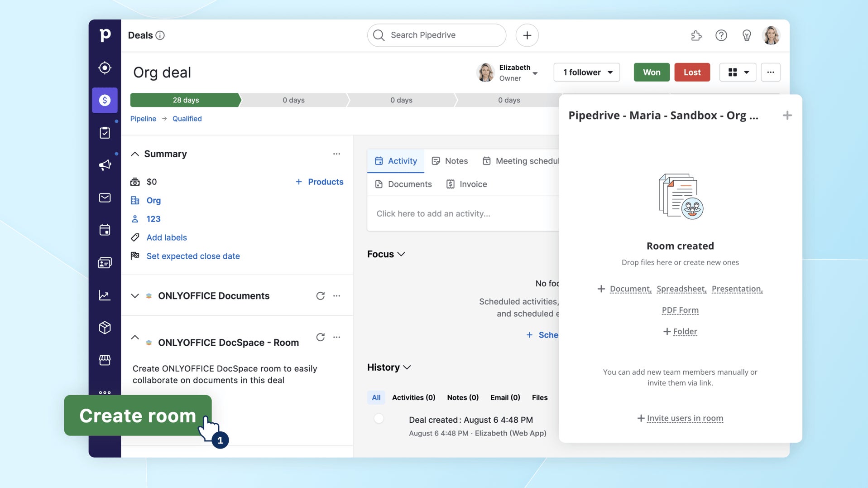Switch to the Meeting scheduler tab
868x488 pixels.
(521, 161)
